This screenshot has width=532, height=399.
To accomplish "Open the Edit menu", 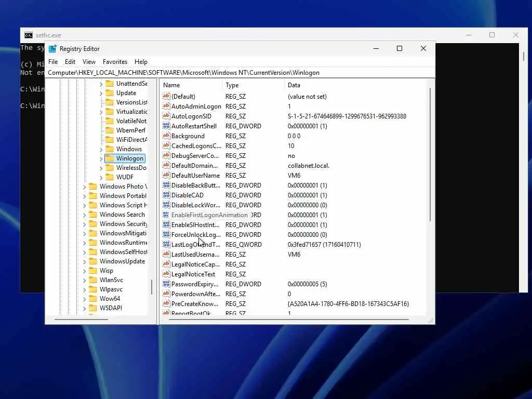I will coord(70,62).
